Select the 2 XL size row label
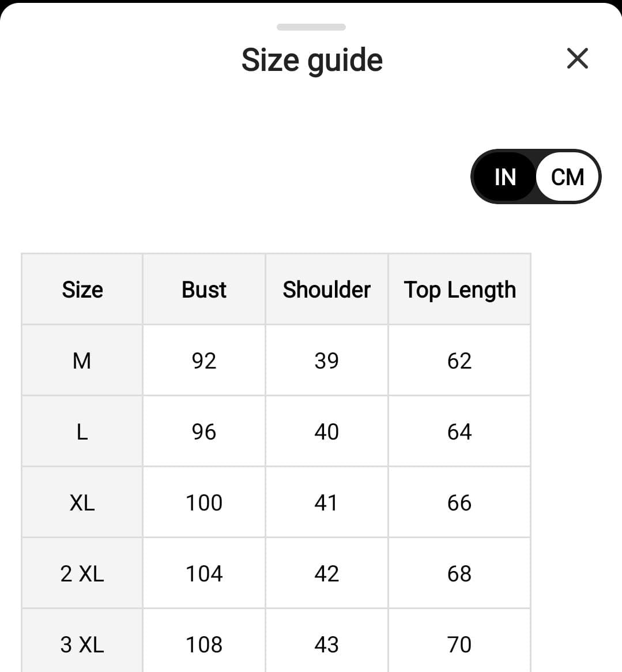 click(82, 573)
